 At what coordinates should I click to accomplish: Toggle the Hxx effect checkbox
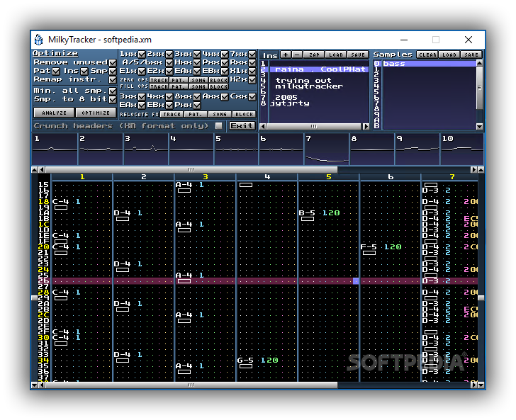pos(197,62)
